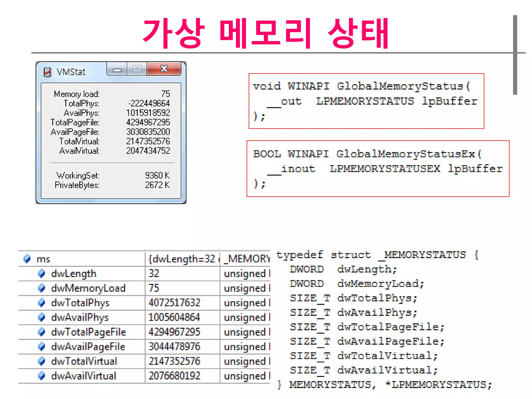Click the SIZE_T dwAvailVirtual struct member line

coord(364,370)
